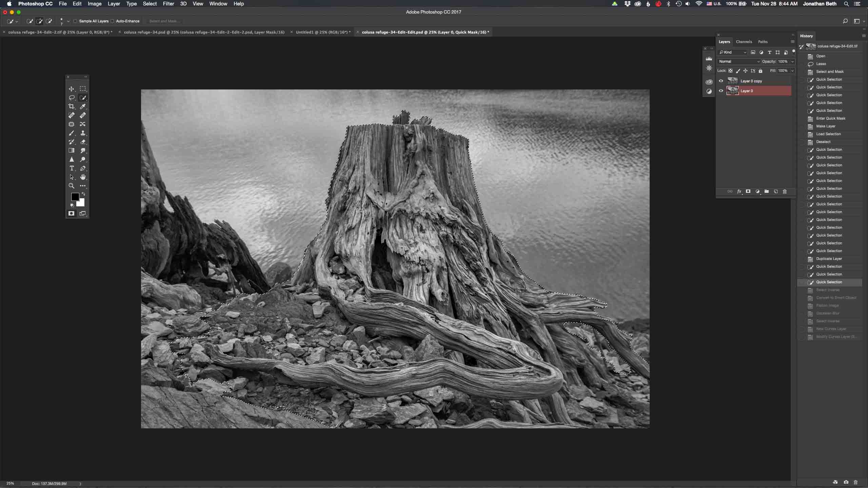Select the Move tool
The width and height of the screenshot is (868, 488).
[x=71, y=89]
